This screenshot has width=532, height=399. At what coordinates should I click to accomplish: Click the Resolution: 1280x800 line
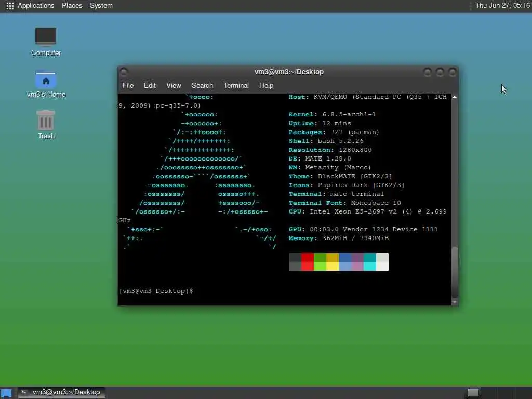click(x=330, y=150)
